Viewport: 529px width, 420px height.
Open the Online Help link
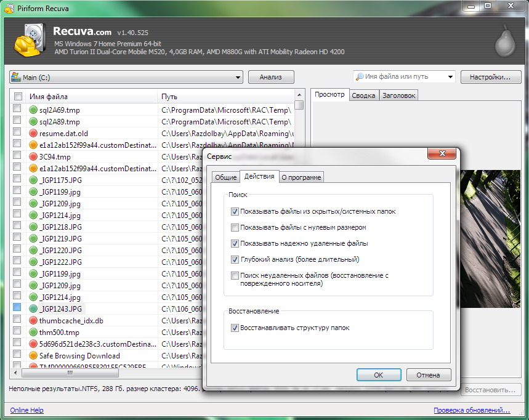(x=26, y=410)
